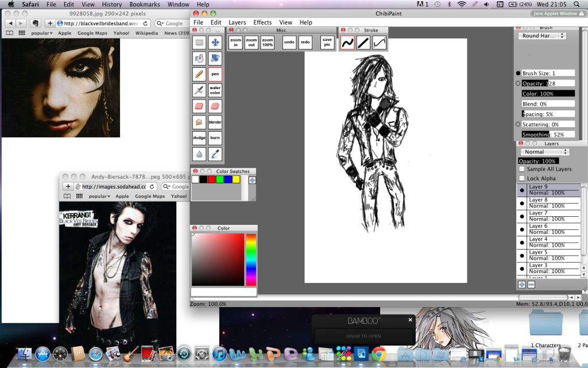Viewport: 588px width, 368px height.
Task: Open the Layers menu in ChibiPaint
Action: (x=237, y=22)
